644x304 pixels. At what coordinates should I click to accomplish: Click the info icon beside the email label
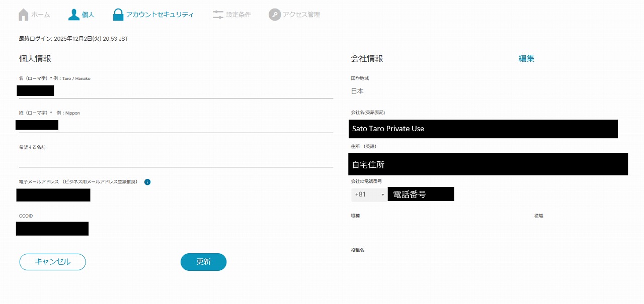click(x=147, y=182)
